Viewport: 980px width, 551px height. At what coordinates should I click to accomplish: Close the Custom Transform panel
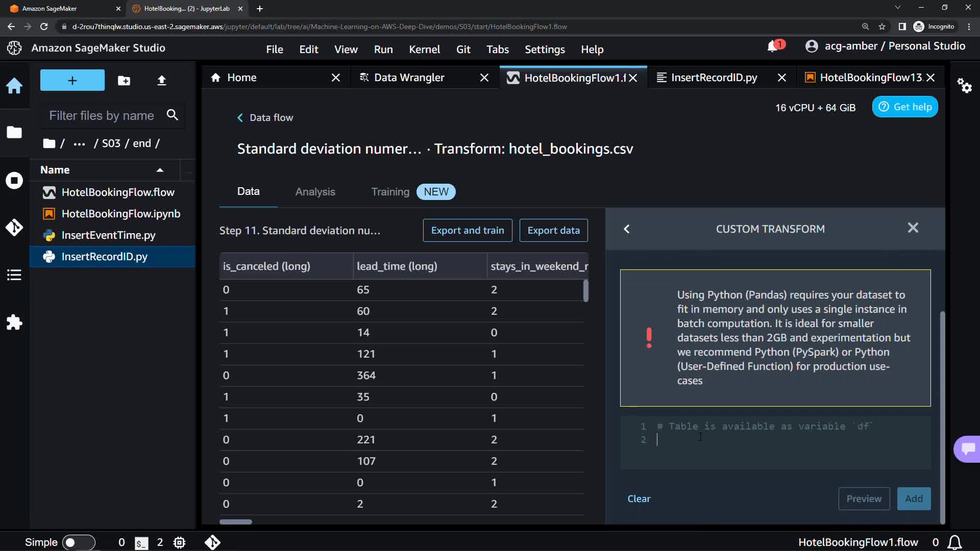click(913, 228)
